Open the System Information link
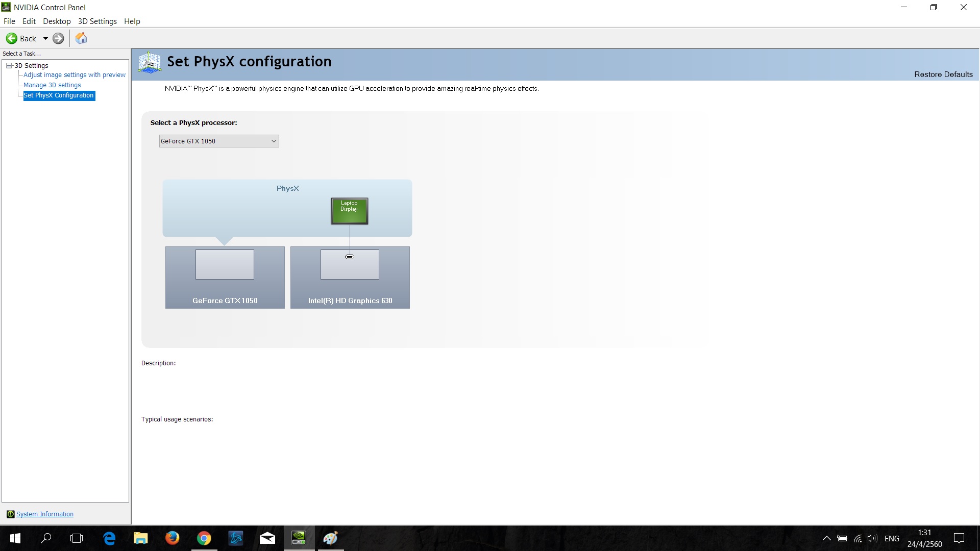The image size is (980, 551). (45, 514)
